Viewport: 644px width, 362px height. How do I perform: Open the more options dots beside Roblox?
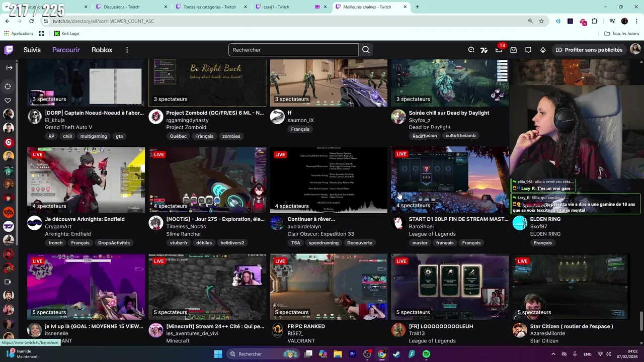[127, 50]
